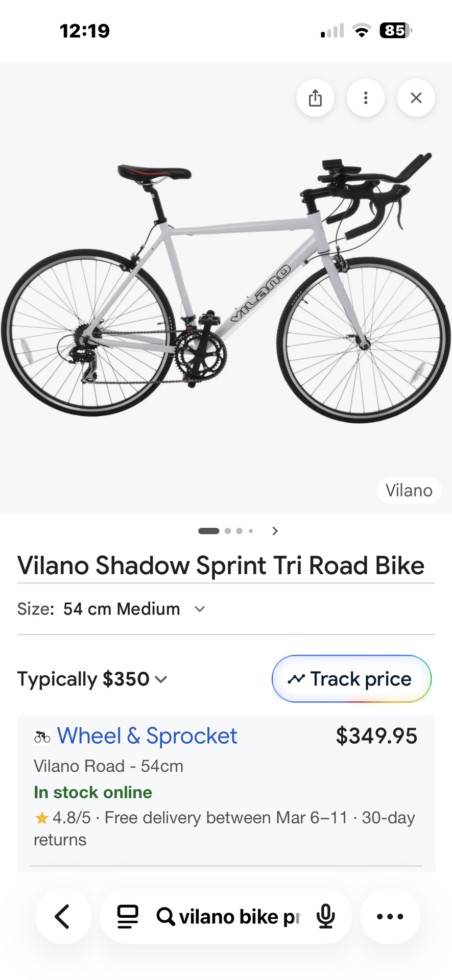452x980 pixels.
Task: Open the tabs overview icon in search bar
Action: pyautogui.click(x=128, y=916)
